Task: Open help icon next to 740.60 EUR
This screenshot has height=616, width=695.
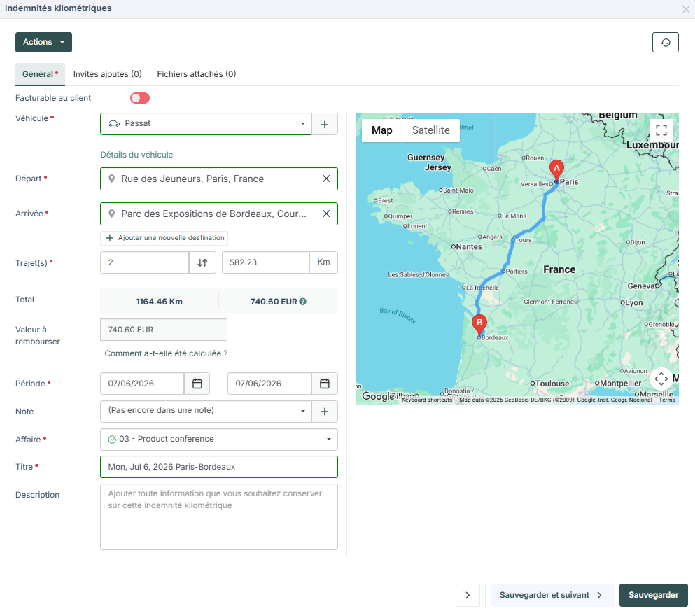Action: click(x=303, y=302)
